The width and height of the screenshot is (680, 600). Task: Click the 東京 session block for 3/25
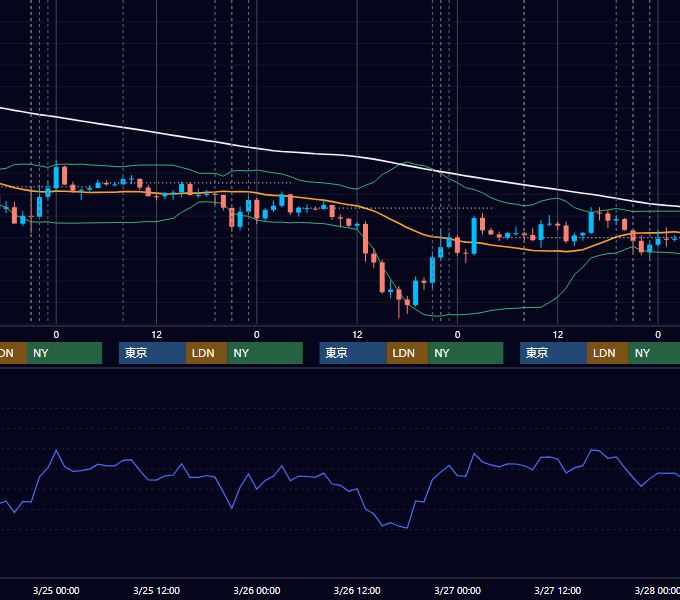coord(153,353)
